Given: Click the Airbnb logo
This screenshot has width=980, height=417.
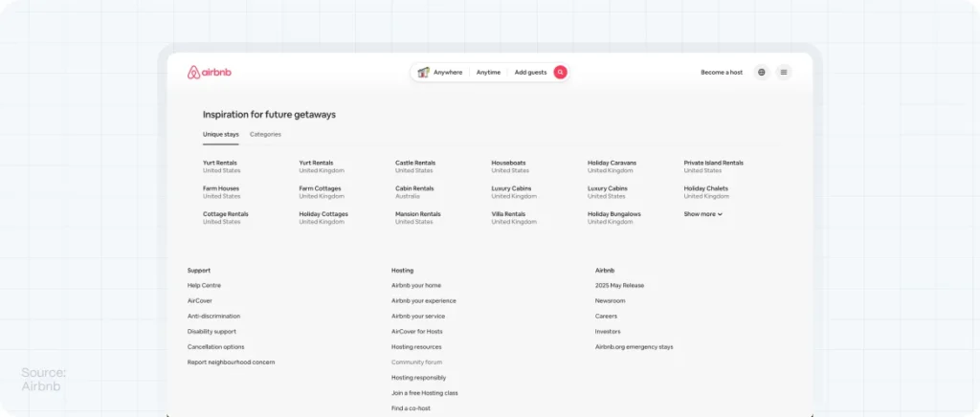Looking at the screenshot, I should pos(210,73).
